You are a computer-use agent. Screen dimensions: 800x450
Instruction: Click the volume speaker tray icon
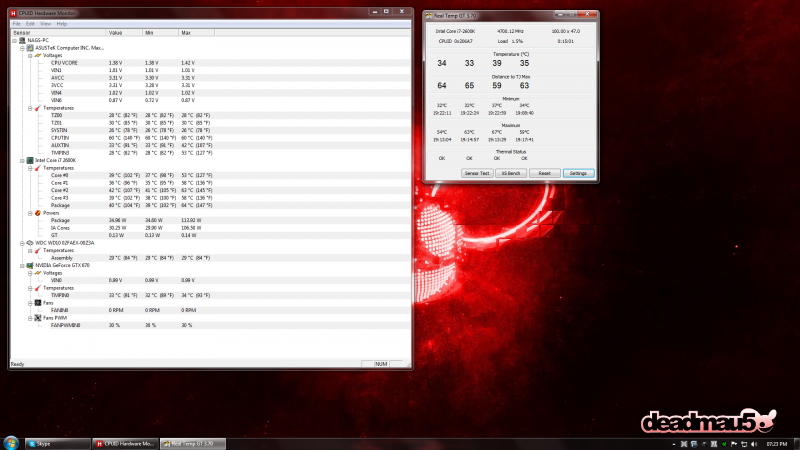(754, 444)
